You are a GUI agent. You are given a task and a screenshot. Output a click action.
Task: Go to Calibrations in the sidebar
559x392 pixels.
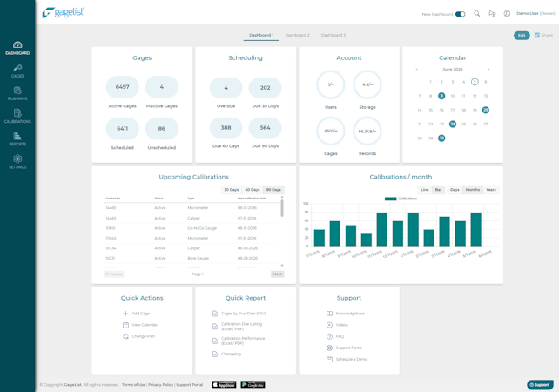[x=17, y=116]
